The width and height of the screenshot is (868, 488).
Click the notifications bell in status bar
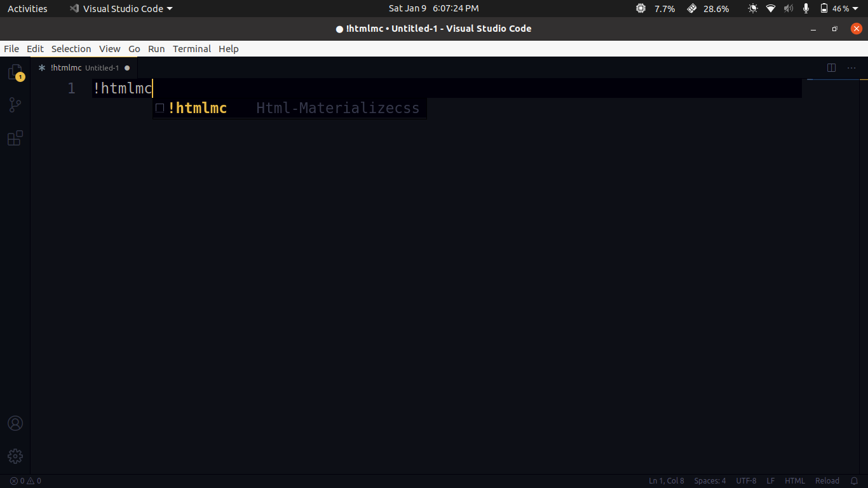854,481
